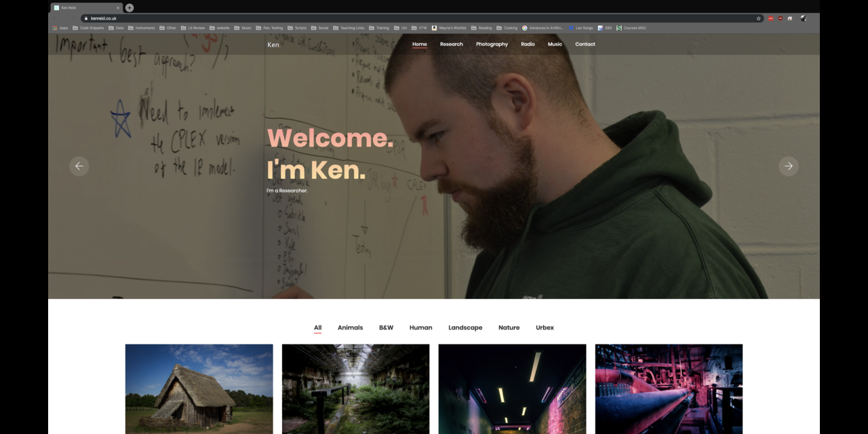Viewport: 868px width, 434px height.
Task: Open the thatched cottage photo thumbnail
Action: click(x=199, y=389)
